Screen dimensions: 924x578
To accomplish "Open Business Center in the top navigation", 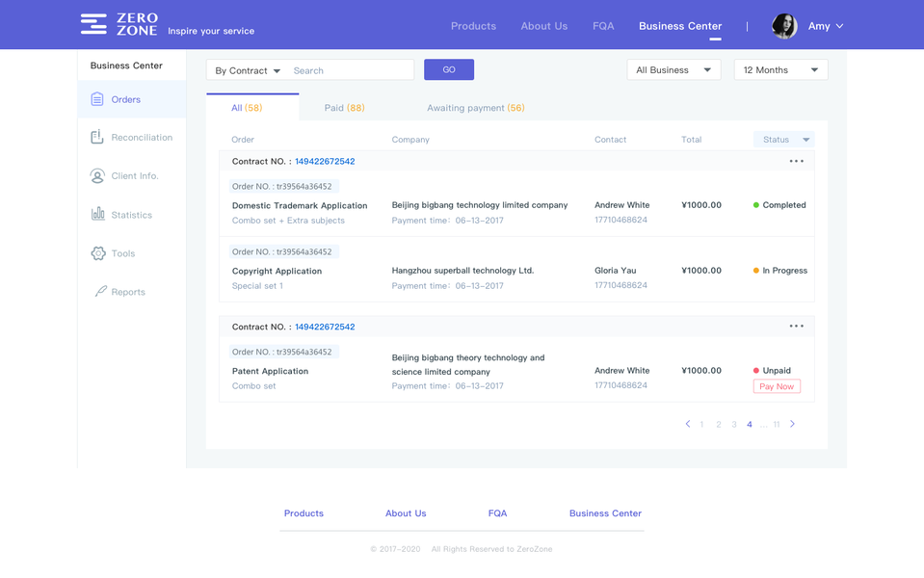I will (x=680, y=26).
